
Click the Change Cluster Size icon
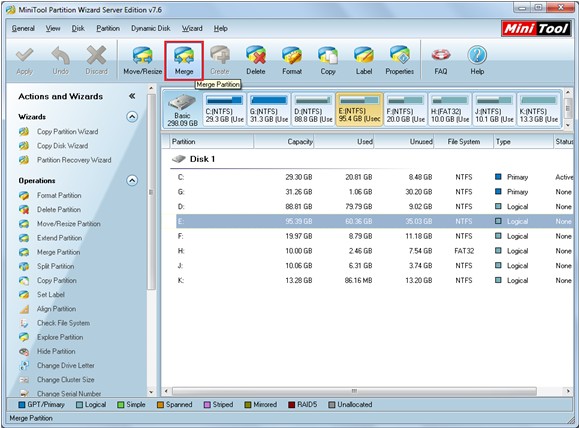pos(24,380)
